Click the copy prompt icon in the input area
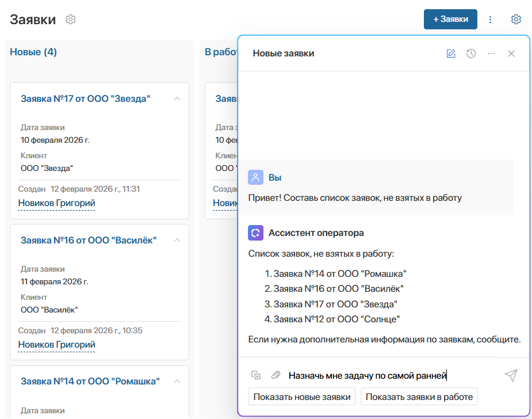This screenshot has height=419, width=532. (x=255, y=375)
